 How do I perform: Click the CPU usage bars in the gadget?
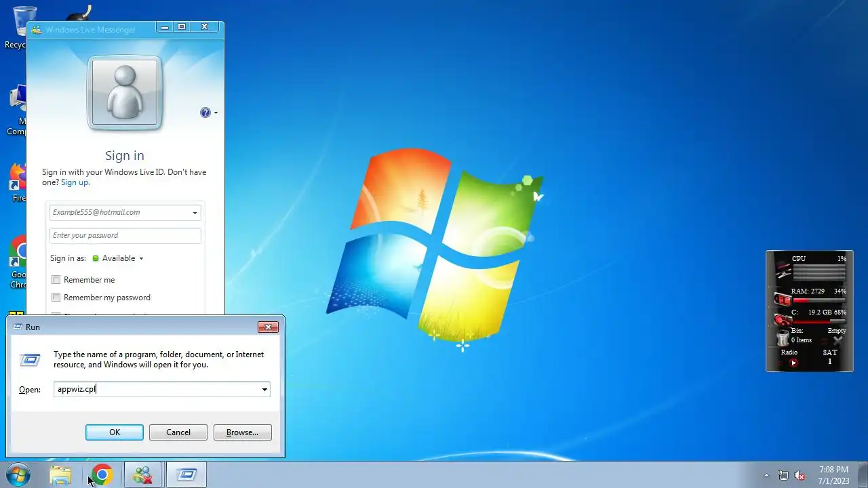pyautogui.click(x=819, y=272)
